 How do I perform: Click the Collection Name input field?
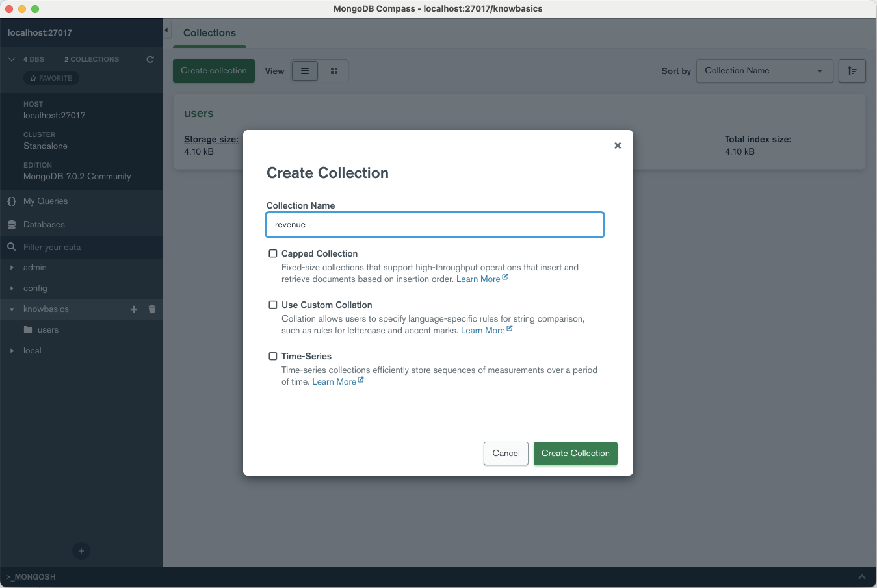pos(435,225)
